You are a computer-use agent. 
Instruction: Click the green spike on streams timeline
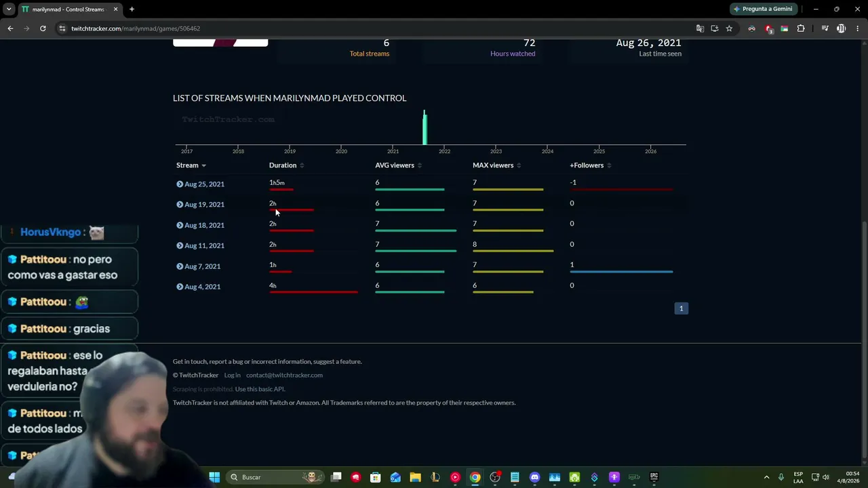coord(425,127)
